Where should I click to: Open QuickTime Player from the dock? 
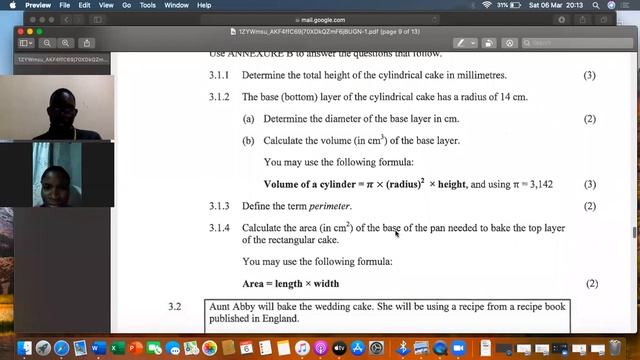440,348
